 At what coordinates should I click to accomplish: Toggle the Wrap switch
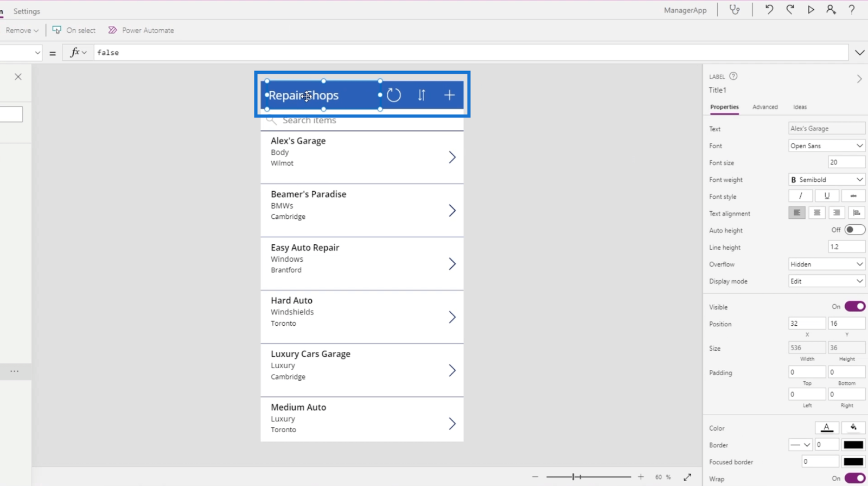coord(854,478)
